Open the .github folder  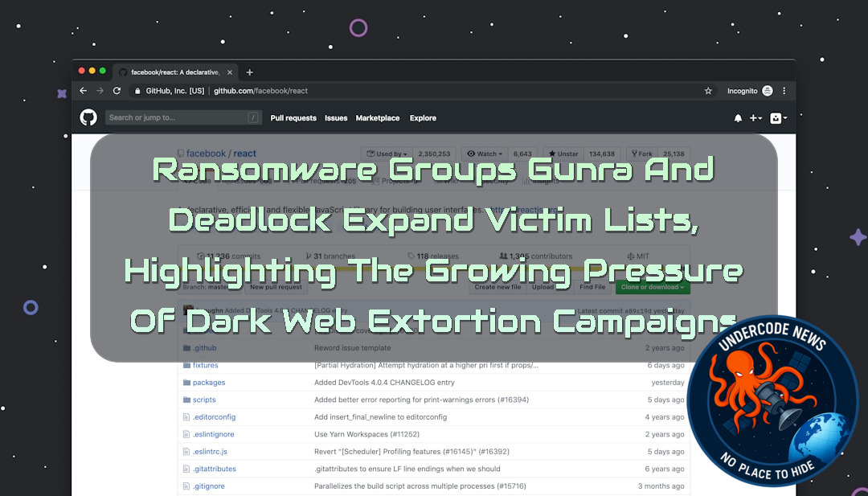click(204, 348)
